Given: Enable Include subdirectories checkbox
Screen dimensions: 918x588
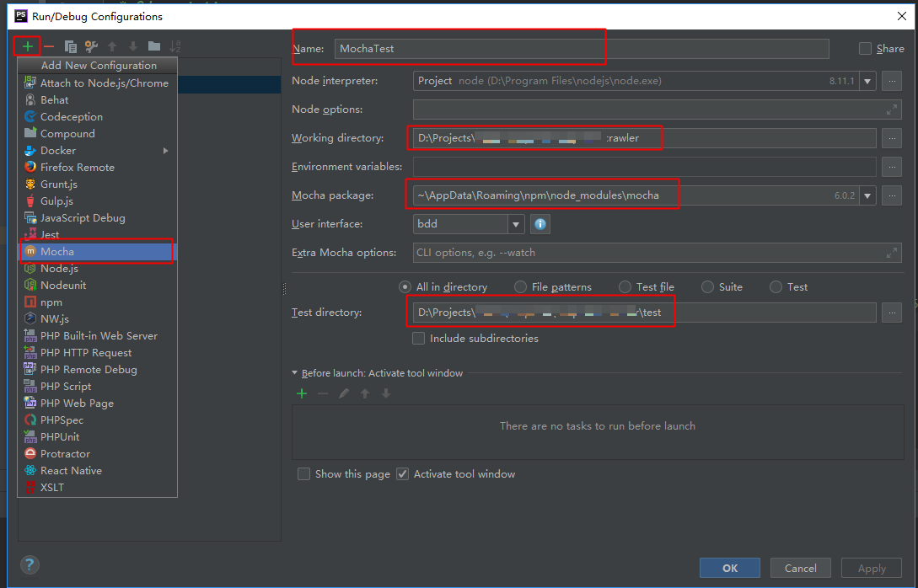Looking at the screenshot, I should point(419,338).
